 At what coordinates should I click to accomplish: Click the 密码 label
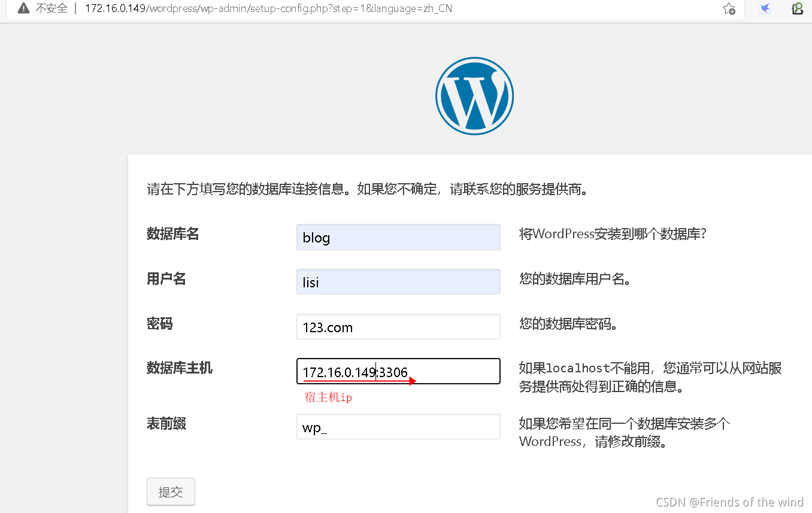coord(160,324)
